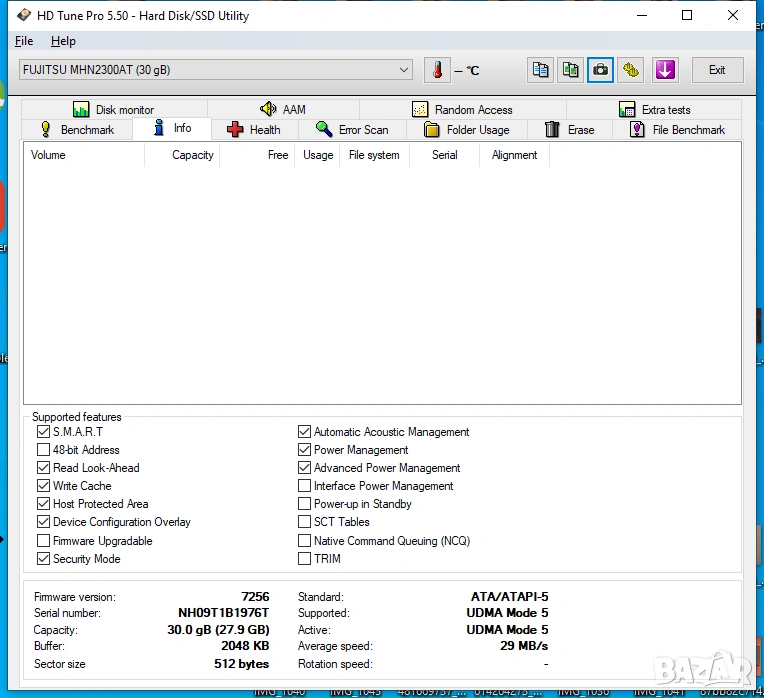
Task: Click the copy text to clipboard icon
Action: (541, 70)
